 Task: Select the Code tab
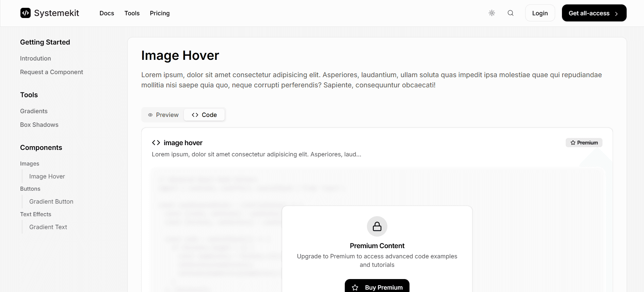click(x=204, y=115)
